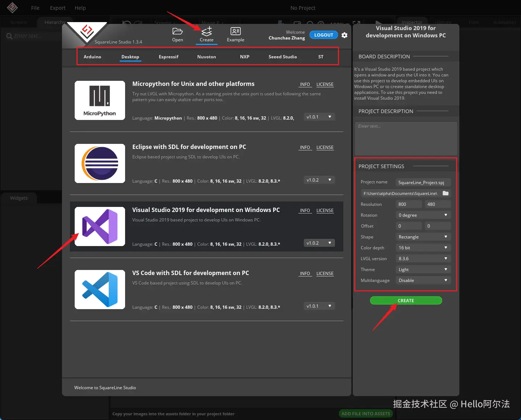The image size is (521, 420).
Task: Open LICENSE link for Eclipse with SDL
Action: click(x=325, y=147)
